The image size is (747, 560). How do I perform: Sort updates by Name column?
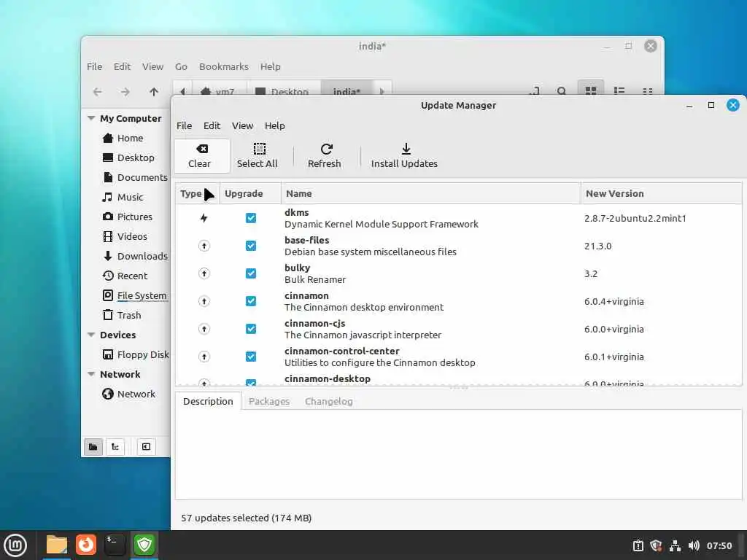430,193
